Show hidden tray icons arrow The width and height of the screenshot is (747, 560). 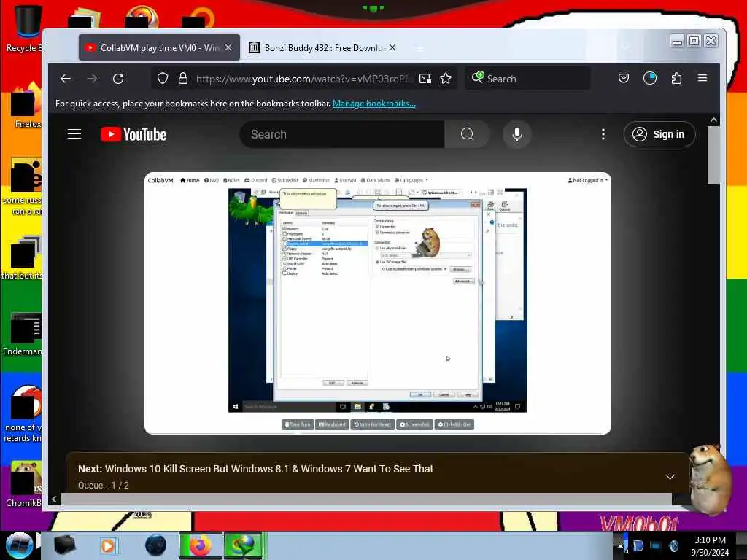pyautogui.click(x=620, y=545)
